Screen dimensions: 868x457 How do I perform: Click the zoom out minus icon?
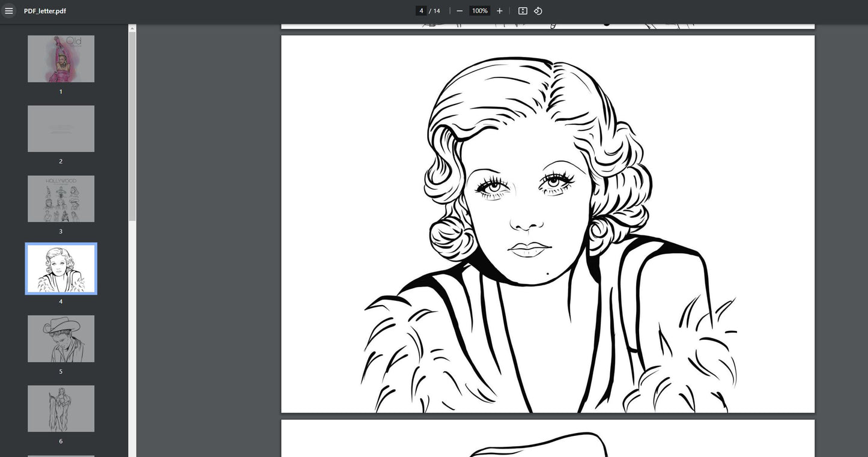click(x=460, y=11)
